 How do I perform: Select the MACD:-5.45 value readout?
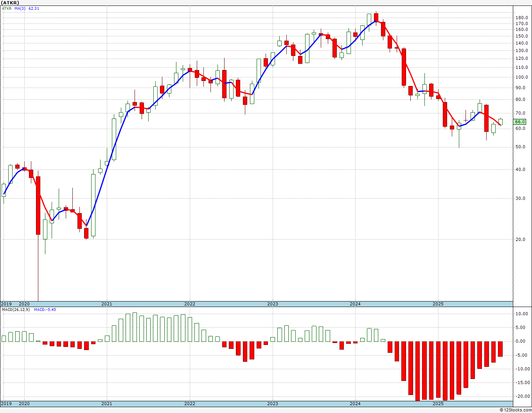pos(45,310)
